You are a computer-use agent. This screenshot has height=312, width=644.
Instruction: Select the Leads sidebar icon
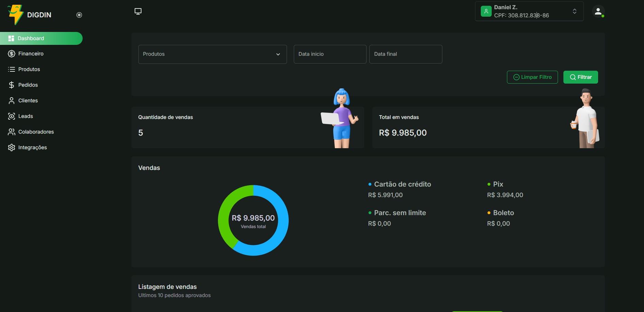(x=11, y=116)
